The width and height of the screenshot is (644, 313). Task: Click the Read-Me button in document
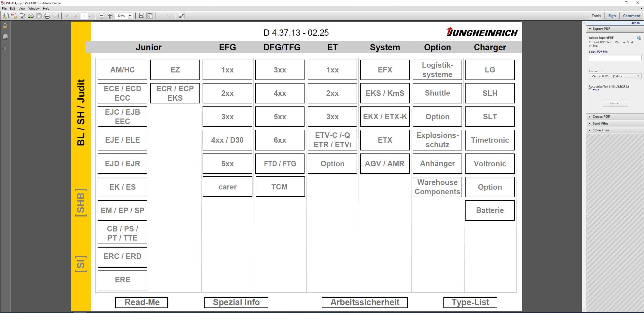click(141, 302)
